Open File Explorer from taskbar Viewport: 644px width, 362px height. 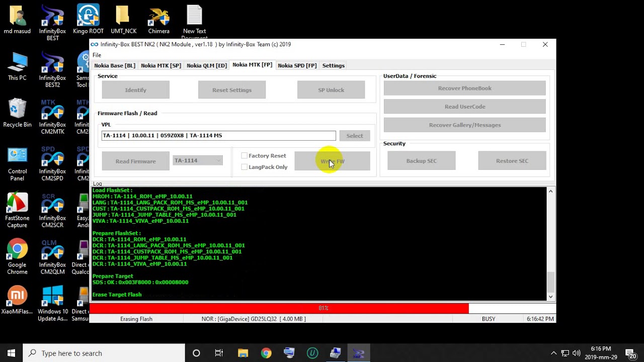243,353
